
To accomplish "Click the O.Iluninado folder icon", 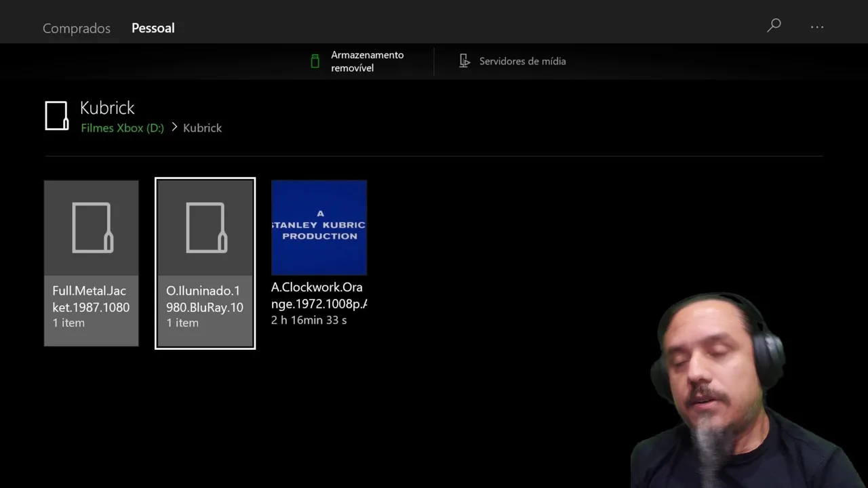I will click(x=205, y=228).
